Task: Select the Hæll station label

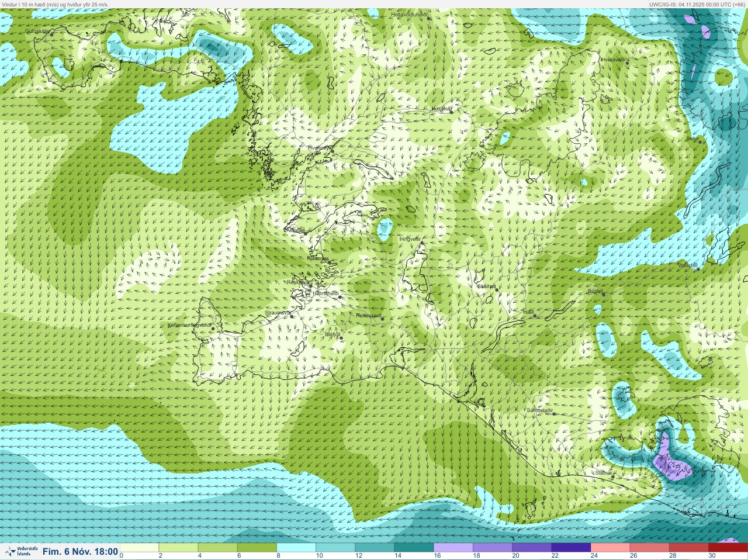Action: pyautogui.click(x=529, y=313)
